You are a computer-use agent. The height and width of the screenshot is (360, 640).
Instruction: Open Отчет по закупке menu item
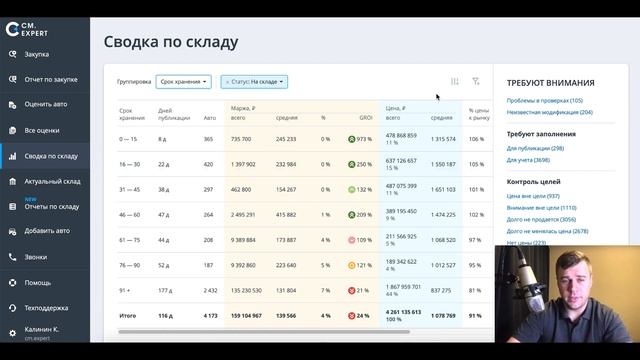click(51, 79)
